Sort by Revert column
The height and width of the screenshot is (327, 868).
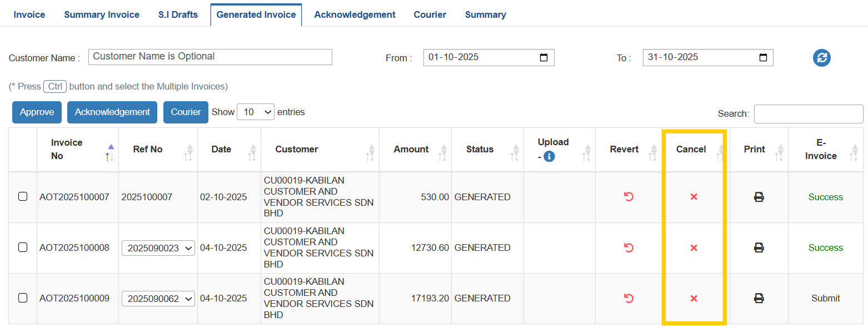(x=628, y=150)
